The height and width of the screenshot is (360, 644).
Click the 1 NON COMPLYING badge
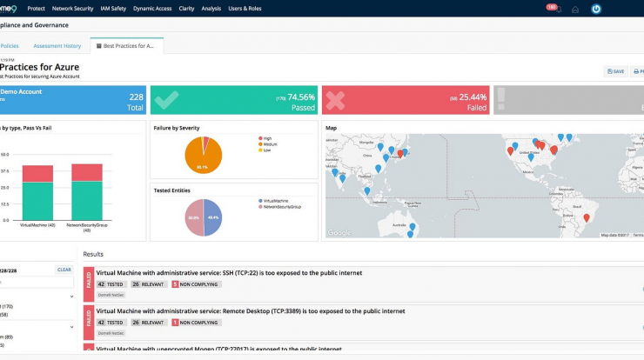pos(197,323)
